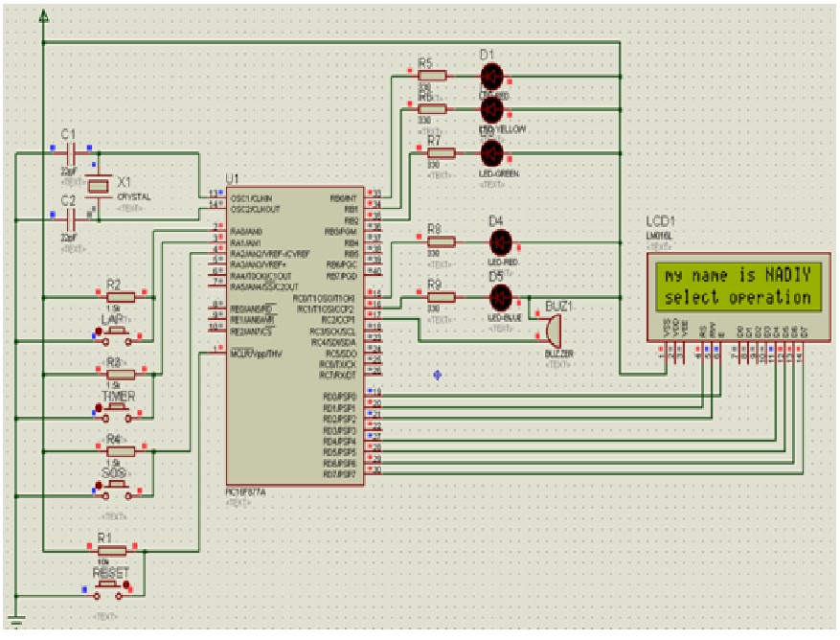Select the D3 green LED symbol
The image size is (840, 640).
[491, 153]
